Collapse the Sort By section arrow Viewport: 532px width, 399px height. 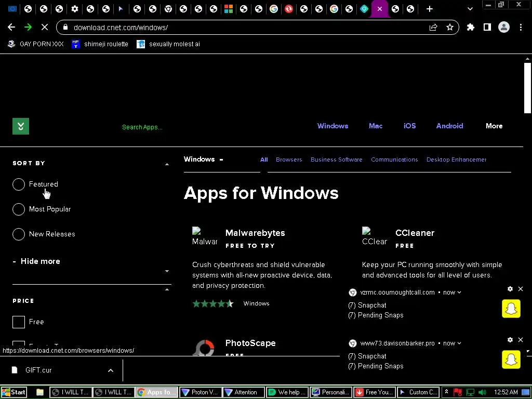click(167, 164)
